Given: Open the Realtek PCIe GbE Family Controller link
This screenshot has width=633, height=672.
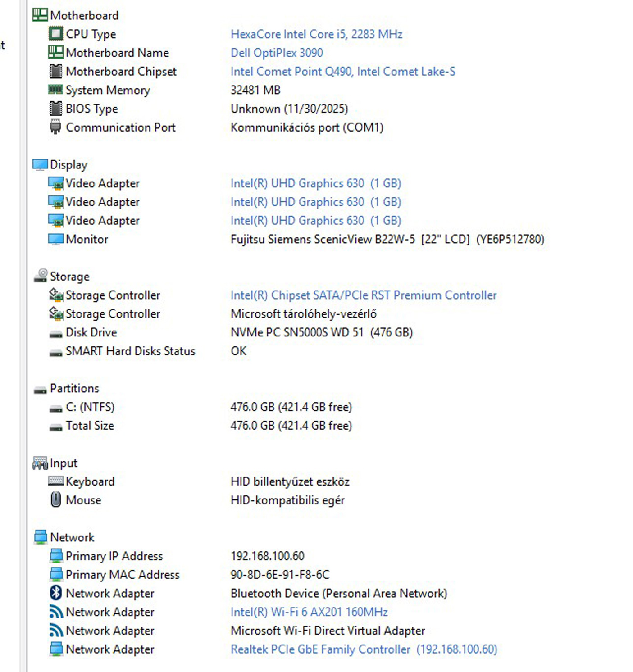Looking at the screenshot, I should 364,649.
